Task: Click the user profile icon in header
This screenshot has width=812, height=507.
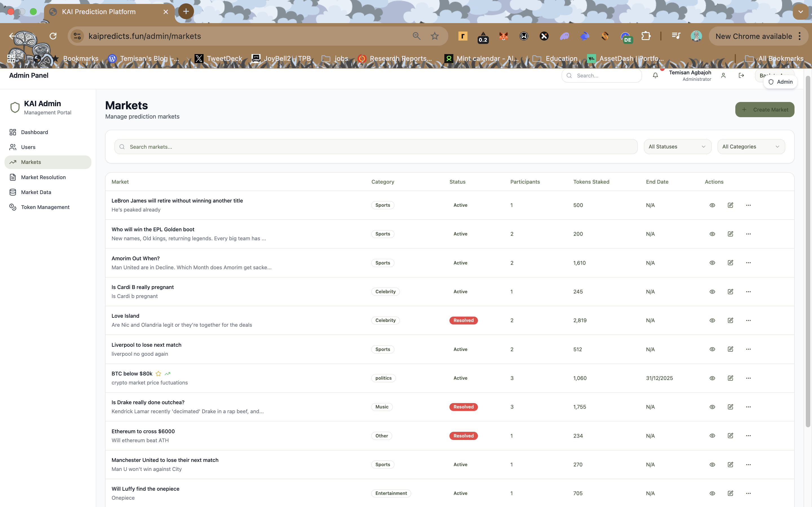Action: 723,75
